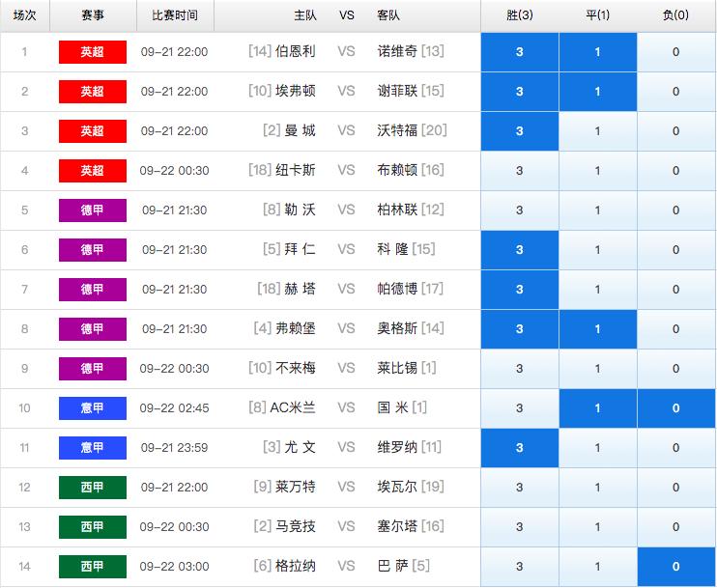Toggle win (3) for 埃弗顿 vs 谢菲联
717x588 pixels.
[x=520, y=92]
